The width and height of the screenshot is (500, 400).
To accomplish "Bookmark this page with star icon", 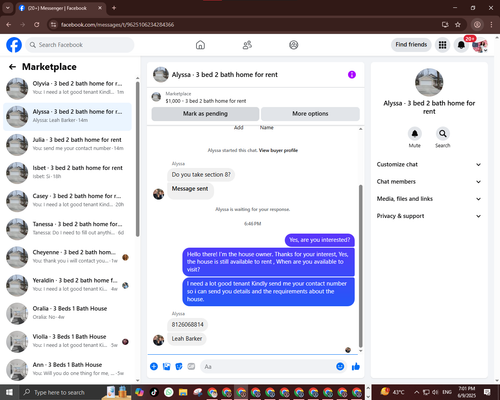I will 458,25.
